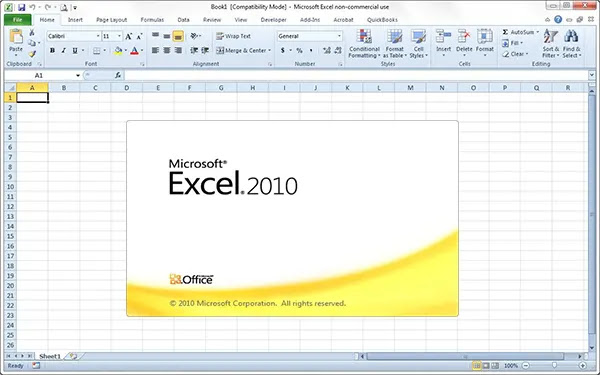Image resolution: width=600 pixels, height=375 pixels.
Task: Open the File tab
Action: point(18,20)
